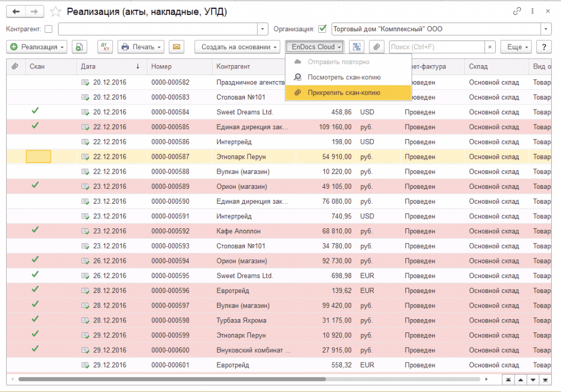This screenshot has height=392, width=561.
Task: Move down one row with arrow button
Action: point(533,380)
